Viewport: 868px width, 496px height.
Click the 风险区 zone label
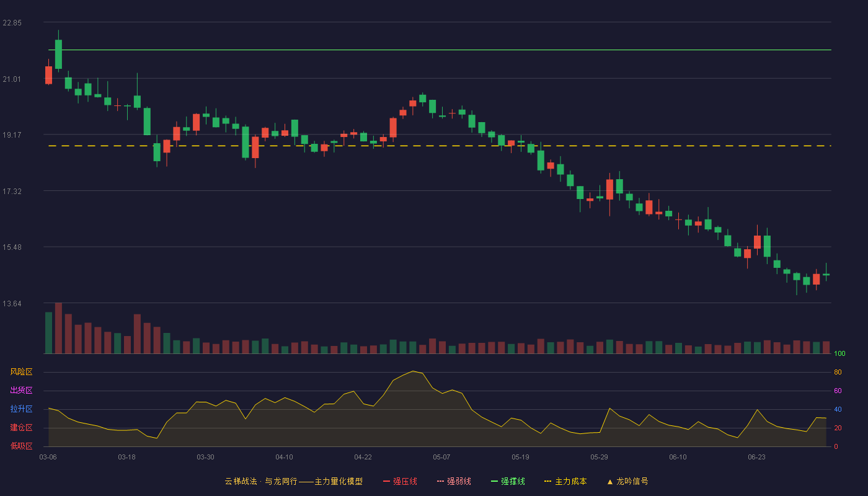tap(21, 372)
